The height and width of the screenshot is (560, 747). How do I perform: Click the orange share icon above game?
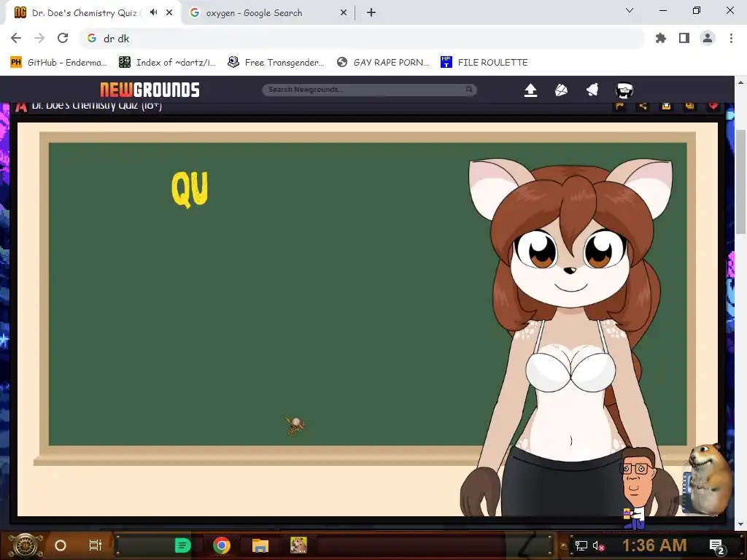pos(643,106)
